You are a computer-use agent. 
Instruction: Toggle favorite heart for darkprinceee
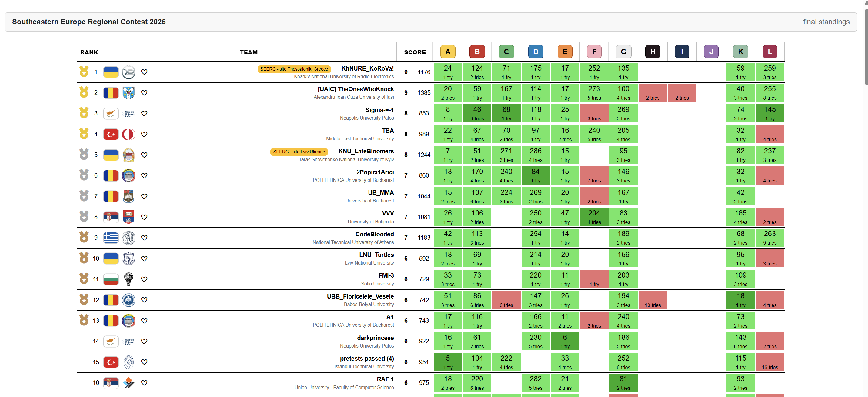(144, 342)
